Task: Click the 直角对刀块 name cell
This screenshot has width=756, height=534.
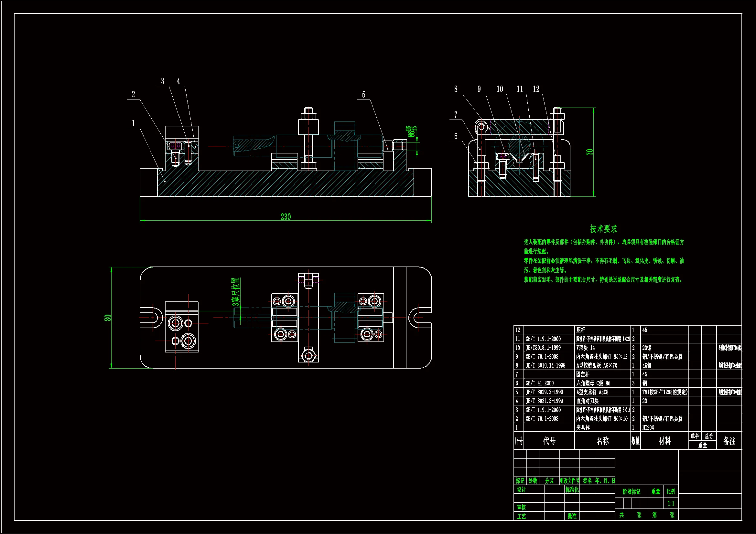Action: click(x=588, y=401)
